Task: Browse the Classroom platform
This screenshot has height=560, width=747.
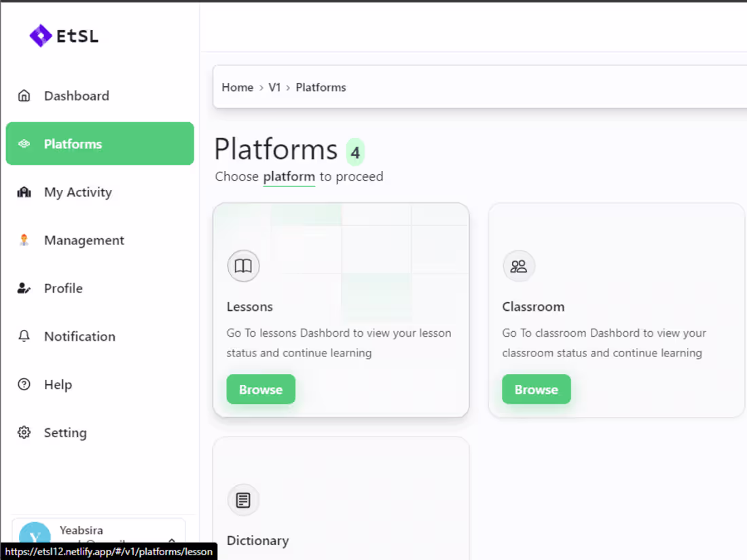Action: 536,390
